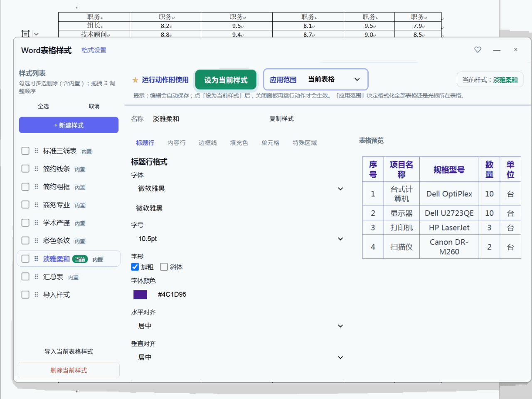This screenshot has width=532, height=399.
Task: Switch to the 内容行 tab
Action: [176, 143]
